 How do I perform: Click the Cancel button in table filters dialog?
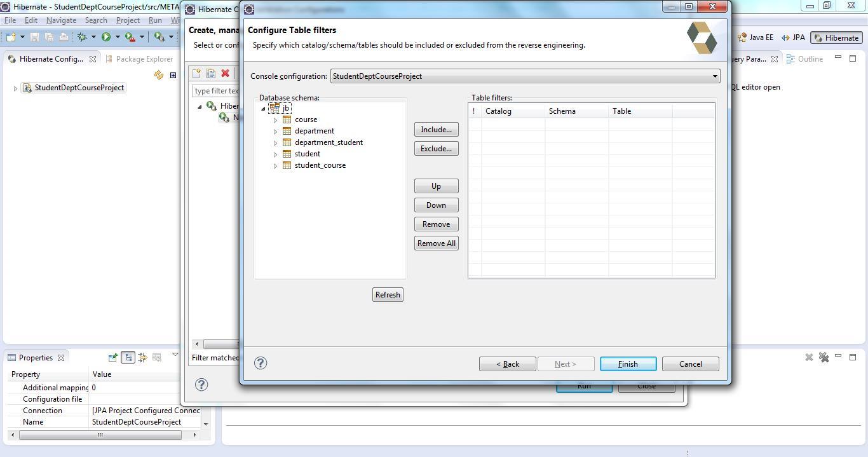[x=690, y=364]
